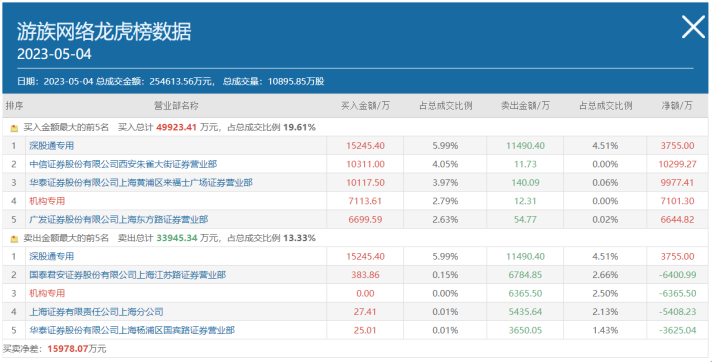Open 华泰证券股份有限公司上海黄浦区来福士广场证券营业部 link
The image size is (712, 362).
(x=141, y=183)
